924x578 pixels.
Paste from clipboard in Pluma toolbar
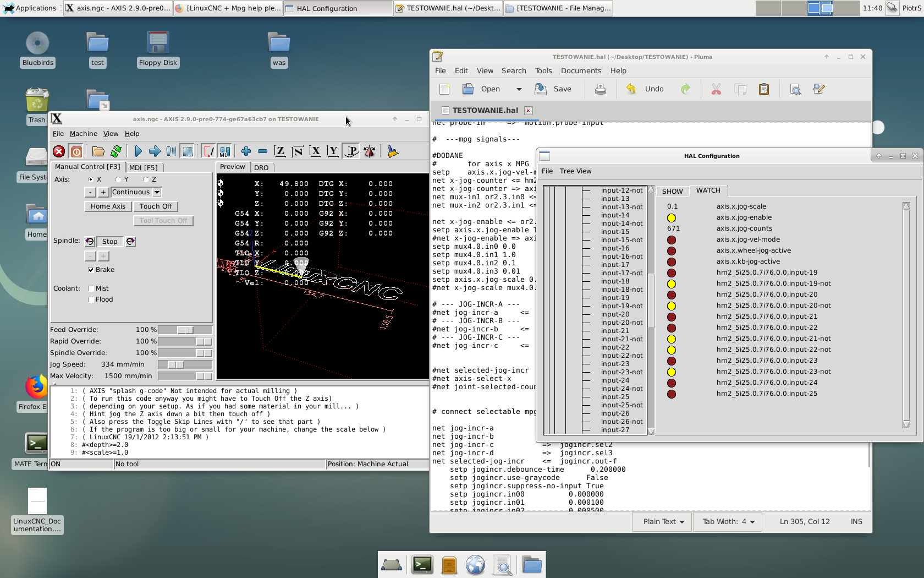pyautogui.click(x=764, y=89)
